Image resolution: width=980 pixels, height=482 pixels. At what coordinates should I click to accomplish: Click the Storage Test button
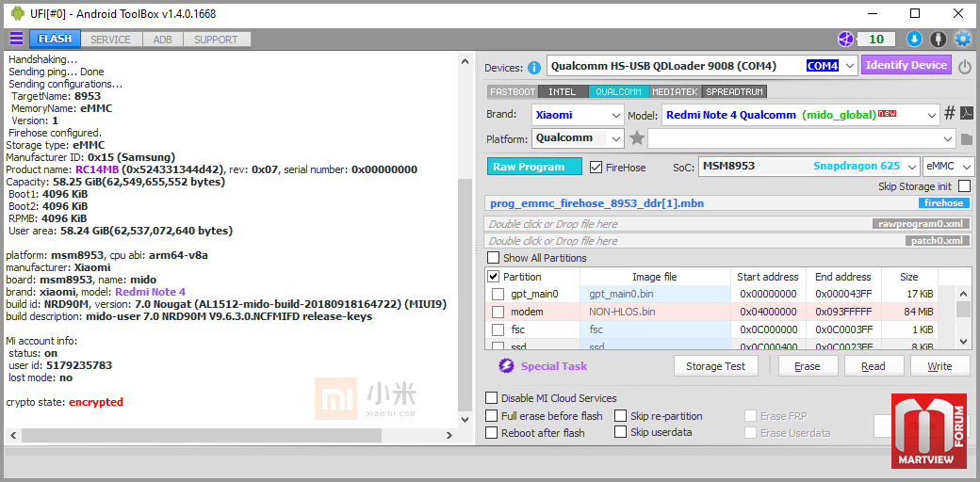[716, 366]
